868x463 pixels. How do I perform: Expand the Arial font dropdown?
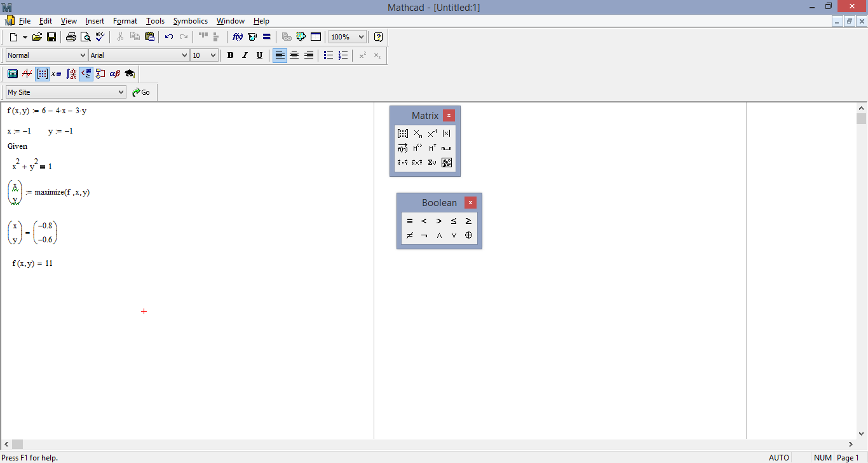pos(184,55)
